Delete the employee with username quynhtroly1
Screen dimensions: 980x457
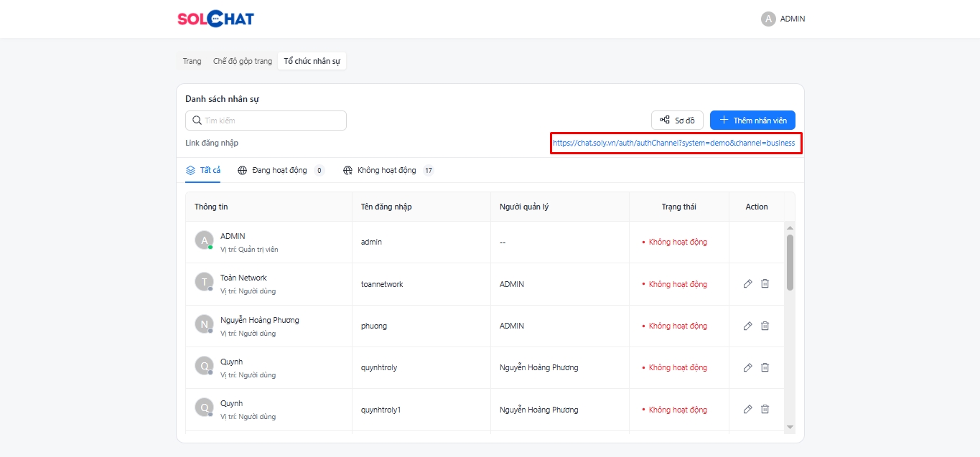pyautogui.click(x=765, y=410)
